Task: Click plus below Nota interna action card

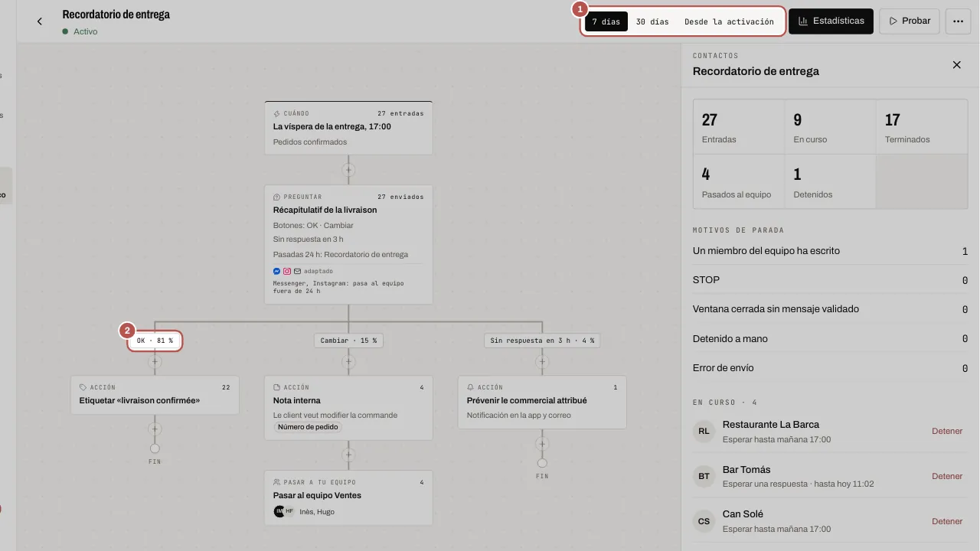Action: click(348, 455)
